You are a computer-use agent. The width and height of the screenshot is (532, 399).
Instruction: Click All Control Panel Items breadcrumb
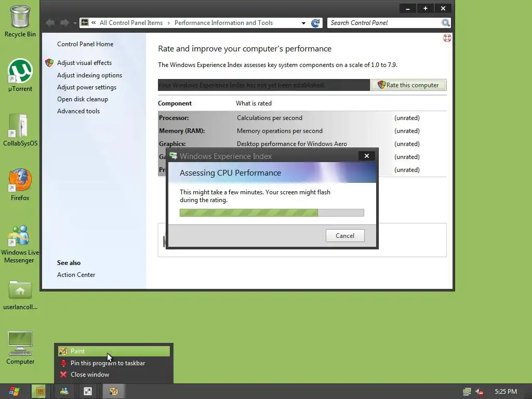click(131, 23)
